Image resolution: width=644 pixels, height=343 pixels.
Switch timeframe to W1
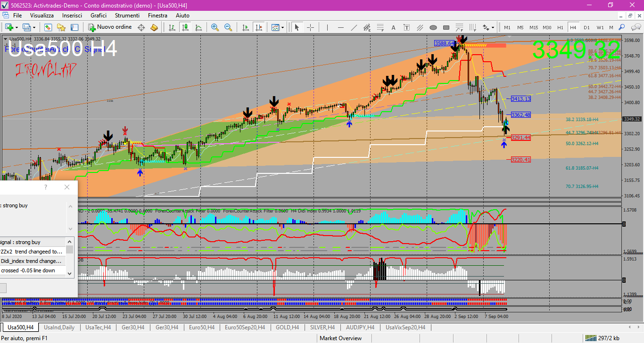(600, 27)
